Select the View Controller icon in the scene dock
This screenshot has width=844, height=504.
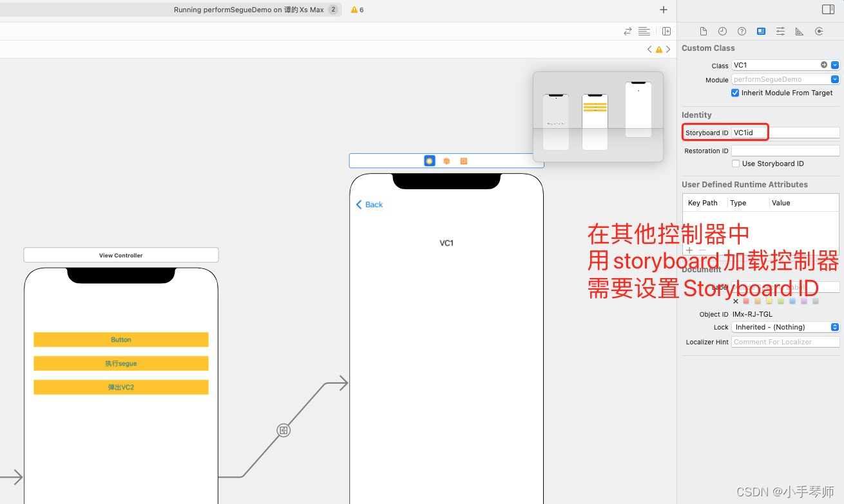coord(430,161)
